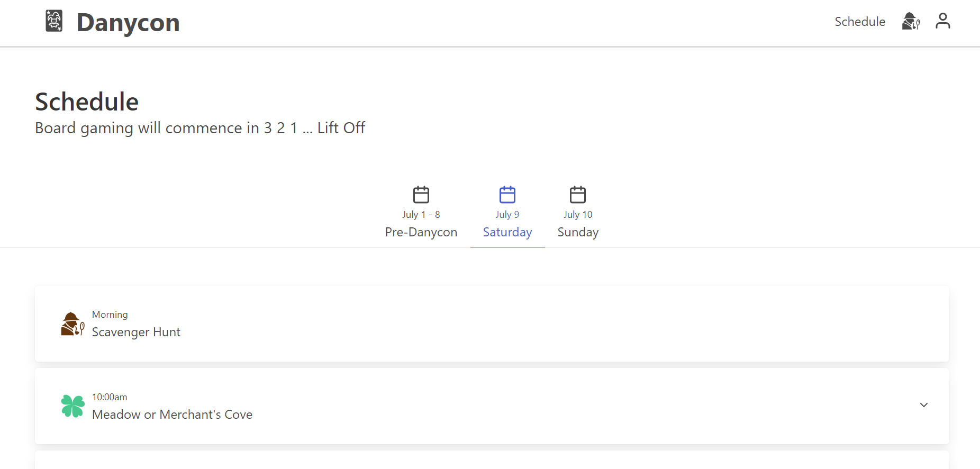The image size is (980, 469).
Task: Click the Danycon logo icon
Action: click(x=54, y=21)
